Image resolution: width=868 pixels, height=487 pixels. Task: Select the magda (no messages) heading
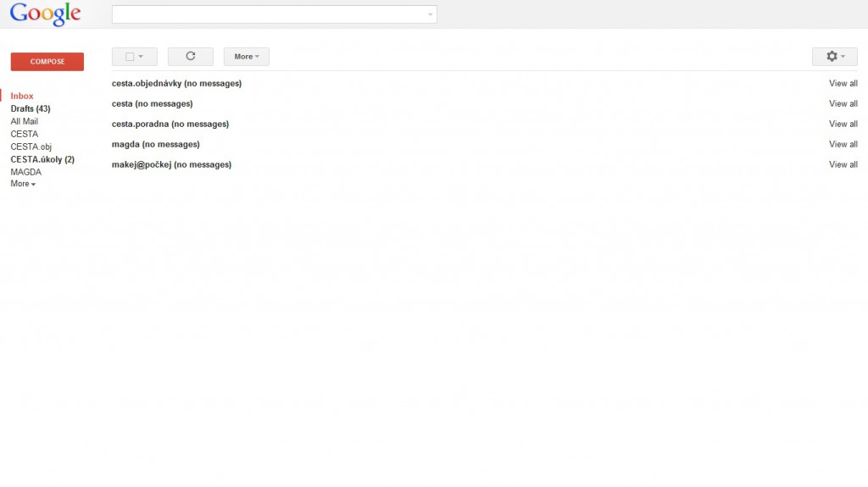(x=156, y=145)
